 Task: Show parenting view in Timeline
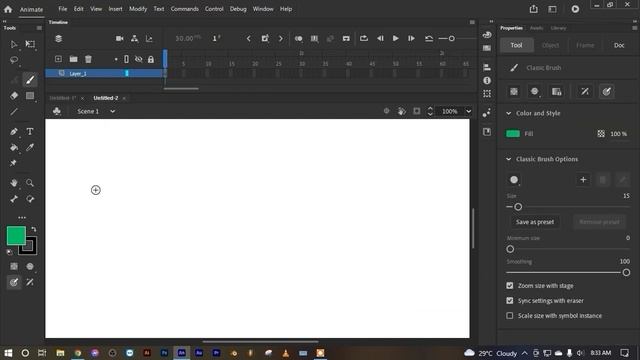134,38
